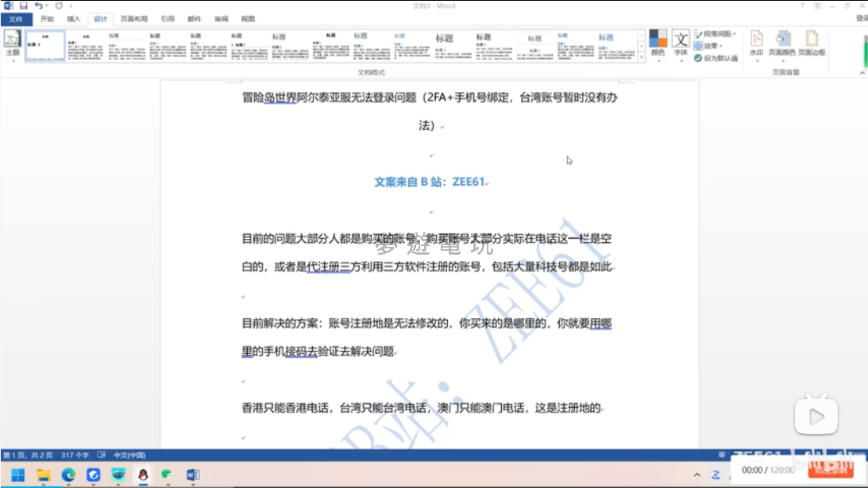This screenshot has height=488, width=868.
Task: Expand the undo history dropdown arrow
Action: [x=47, y=6]
